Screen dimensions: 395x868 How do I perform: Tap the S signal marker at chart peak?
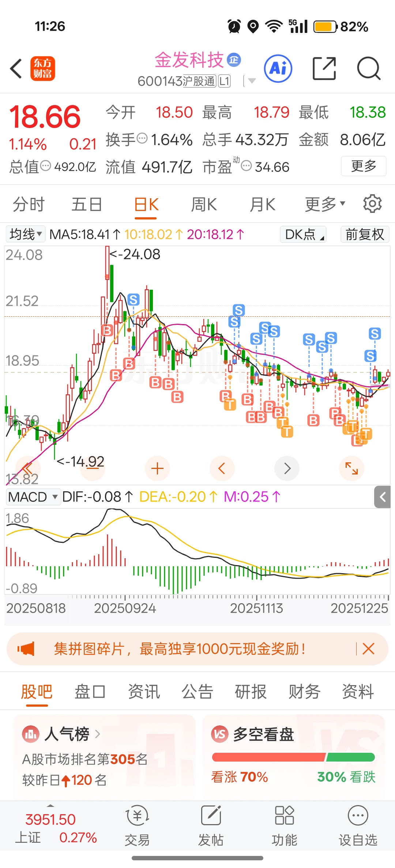tap(133, 300)
